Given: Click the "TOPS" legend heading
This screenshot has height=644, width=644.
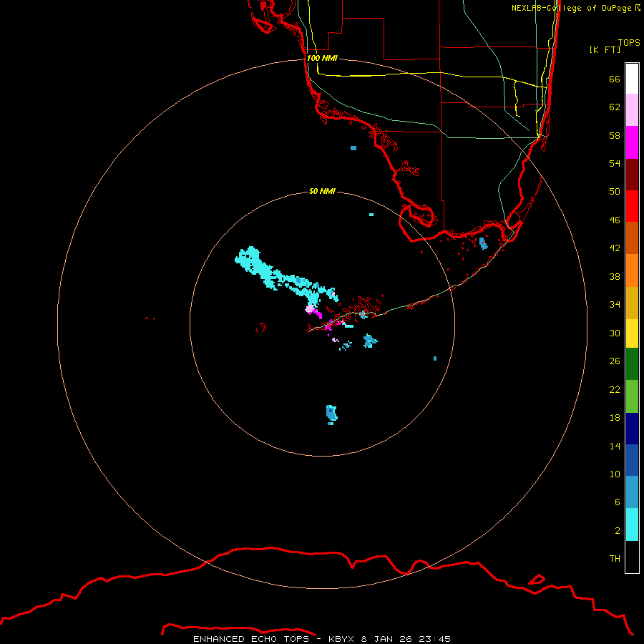Looking at the screenshot, I should (629, 43).
